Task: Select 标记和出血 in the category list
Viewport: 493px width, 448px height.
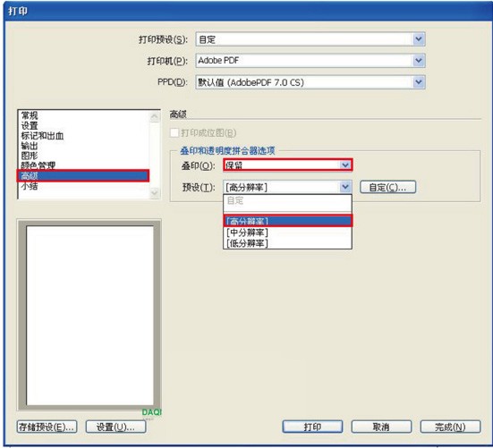Action: coord(42,135)
